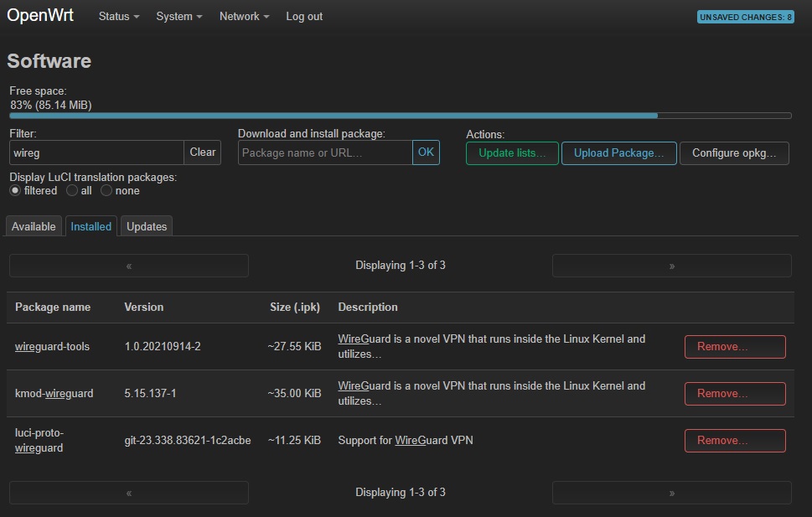This screenshot has height=517, width=812.
Task: Click the OpenWrt logo link
Action: [40, 15]
